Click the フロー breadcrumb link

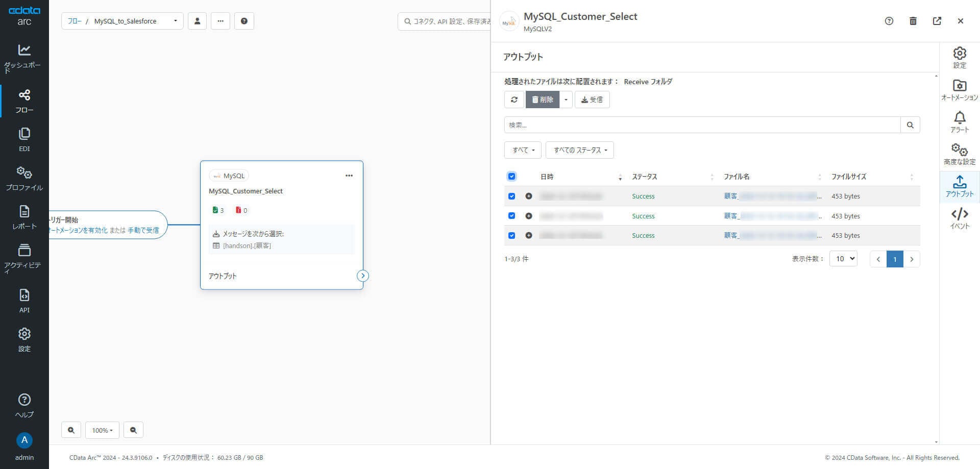[x=75, y=21]
